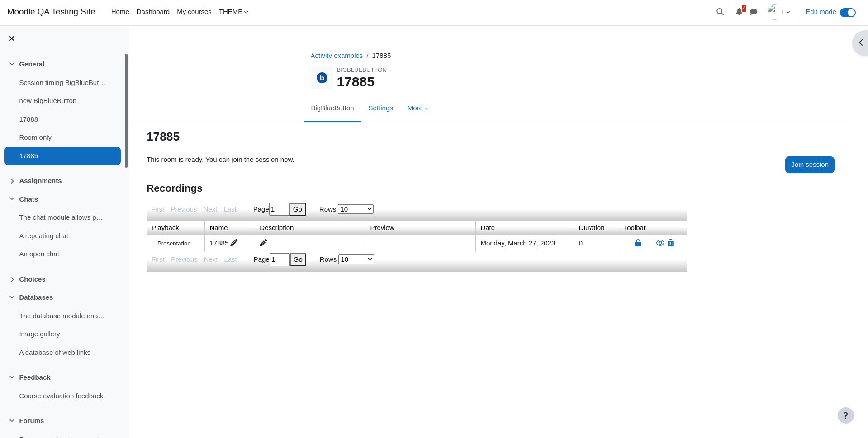
Task: Open the help question mark button
Action: (x=845, y=415)
